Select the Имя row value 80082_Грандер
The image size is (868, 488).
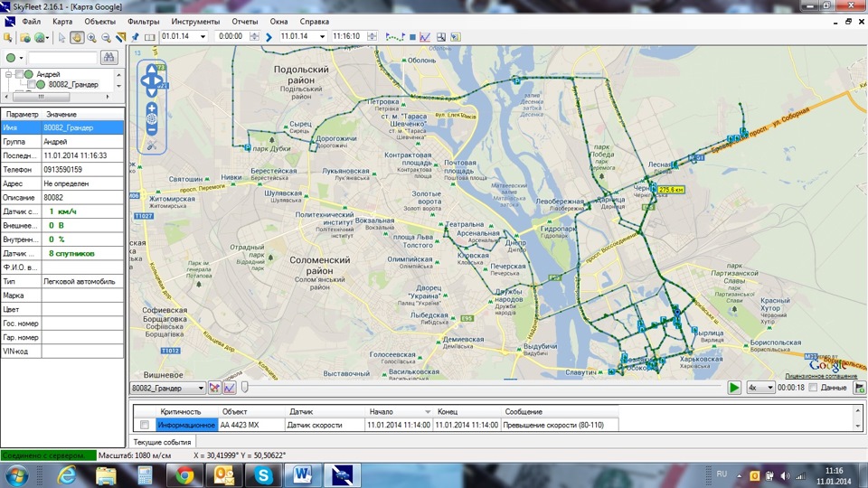pyautogui.click(x=82, y=127)
